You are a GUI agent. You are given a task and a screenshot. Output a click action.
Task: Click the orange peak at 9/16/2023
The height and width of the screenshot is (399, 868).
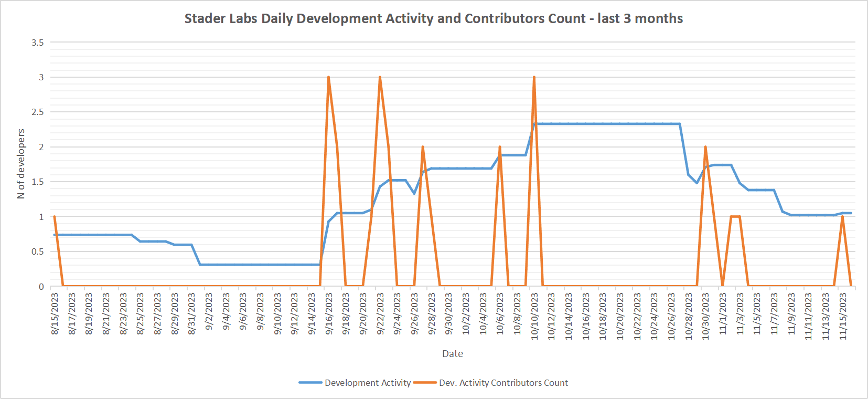(x=328, y=78)
